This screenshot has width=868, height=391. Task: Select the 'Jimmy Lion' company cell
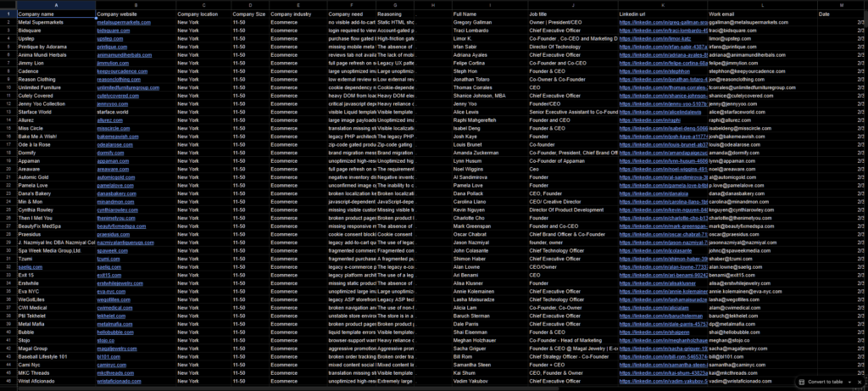point(56,63)
